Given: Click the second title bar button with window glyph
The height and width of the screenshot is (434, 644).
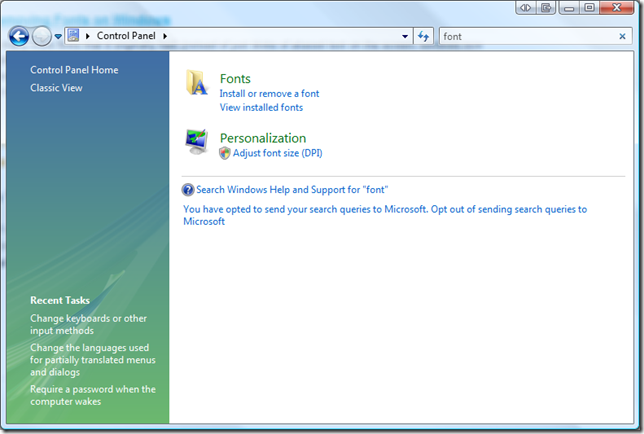Looking at the screenshot, I should (546, 7).
